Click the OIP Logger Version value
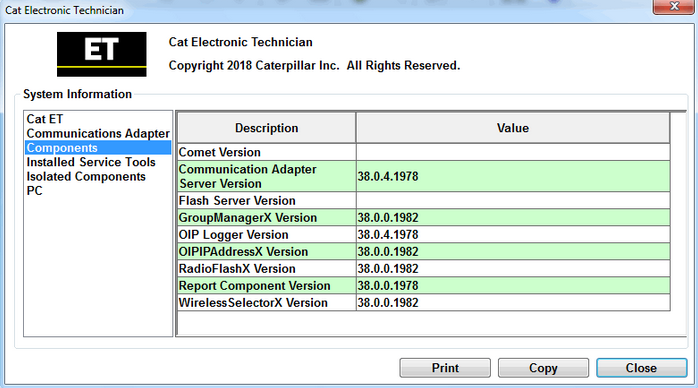698x388 pixels. [388, 234]
